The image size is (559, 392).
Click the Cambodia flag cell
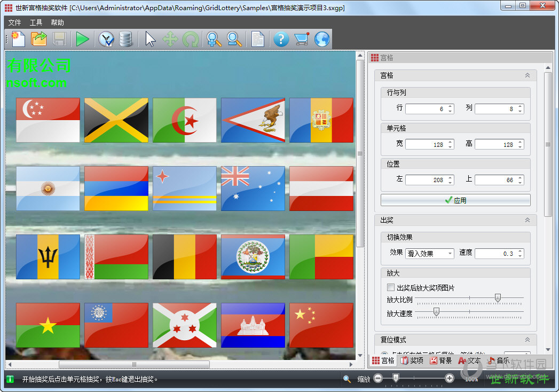coord(253,325)
